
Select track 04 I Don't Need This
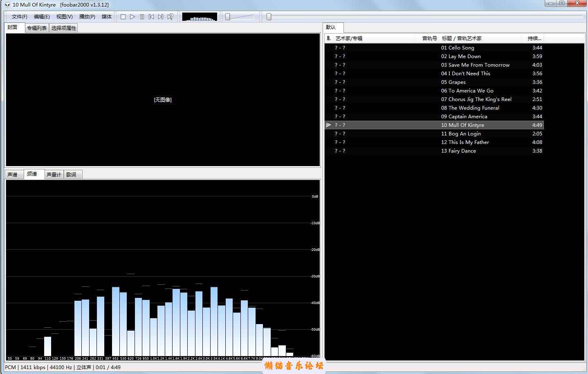(434, 74)
